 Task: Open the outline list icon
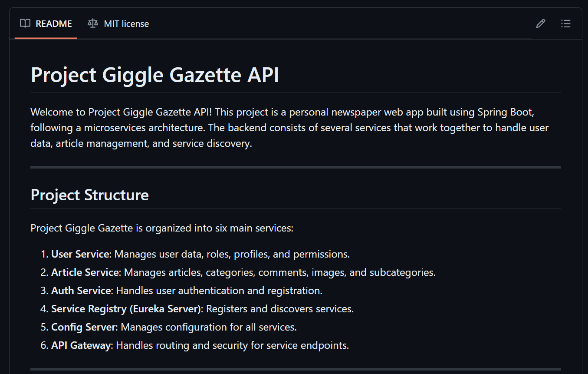point(565,23)
